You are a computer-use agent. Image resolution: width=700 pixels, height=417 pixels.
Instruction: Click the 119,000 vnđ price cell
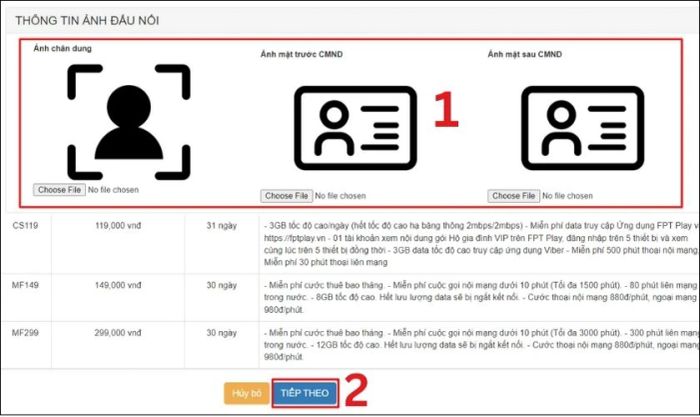pyautogui.click(x=118, y=225)
